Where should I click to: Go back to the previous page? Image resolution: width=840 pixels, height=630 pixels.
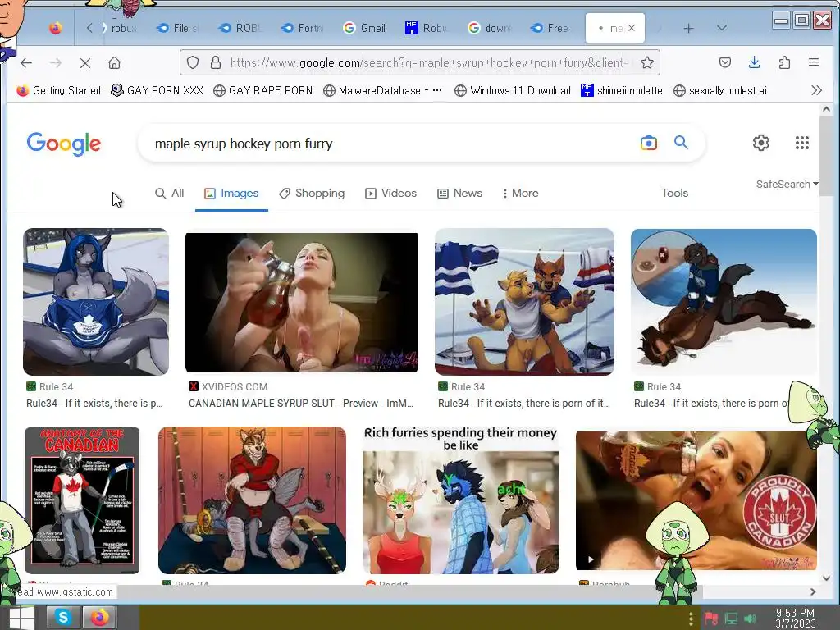tap(26, 62)
